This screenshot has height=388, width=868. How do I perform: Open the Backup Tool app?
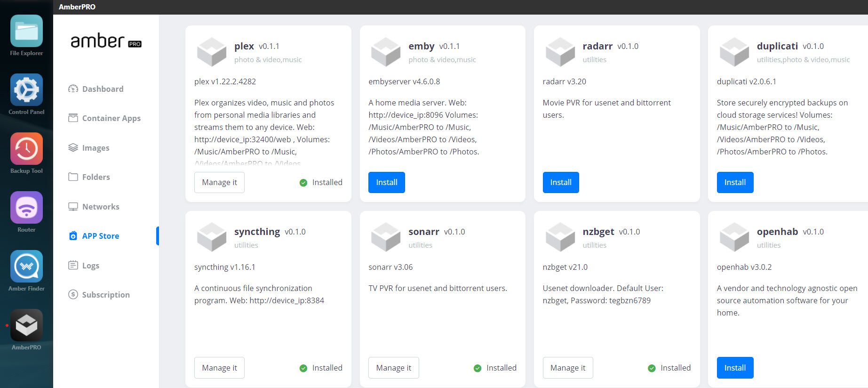[26, 149]
